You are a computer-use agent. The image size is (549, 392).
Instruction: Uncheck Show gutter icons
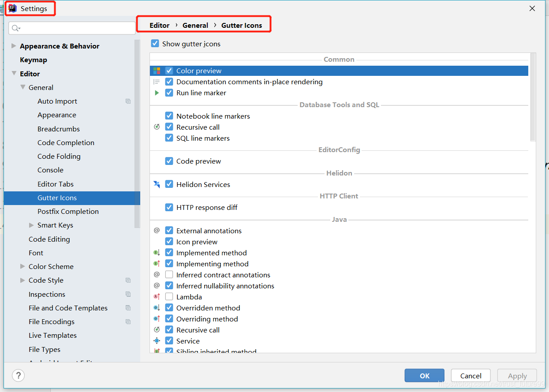155,44
